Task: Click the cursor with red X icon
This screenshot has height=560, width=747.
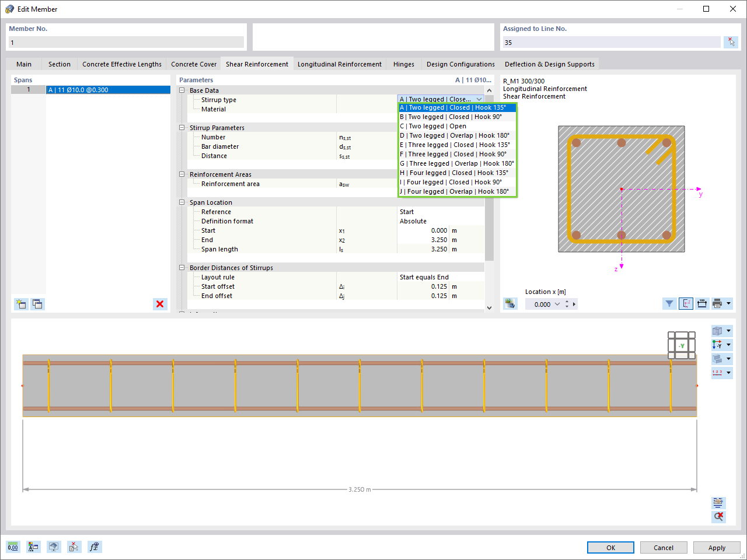Action: pyautogui.click(x=74, y=547)
